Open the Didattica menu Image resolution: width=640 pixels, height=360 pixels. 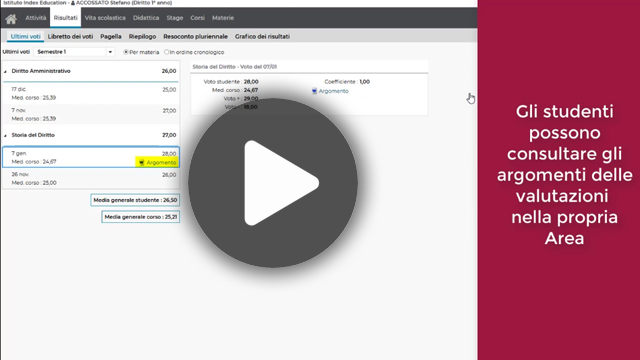tap(146, 18)
